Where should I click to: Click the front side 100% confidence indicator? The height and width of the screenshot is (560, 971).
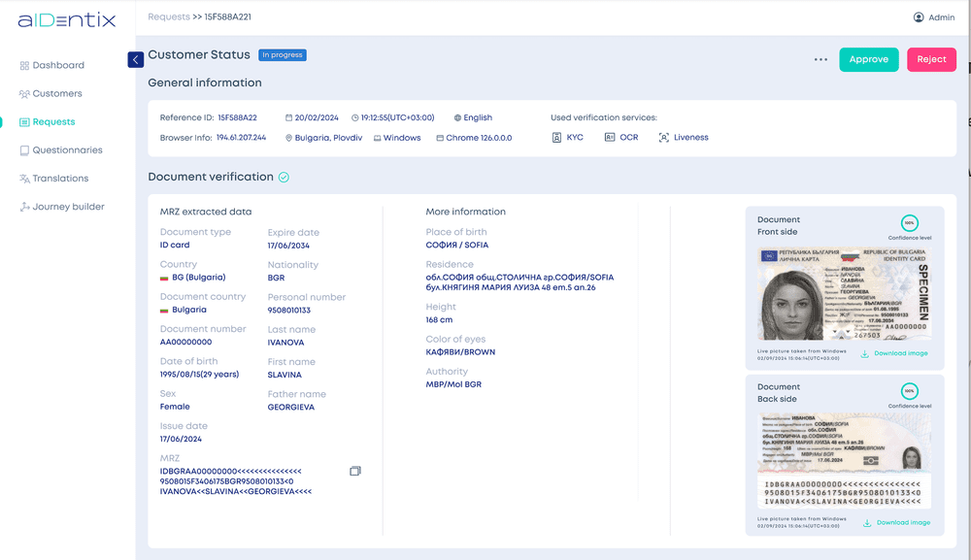(x=909, y=222)
